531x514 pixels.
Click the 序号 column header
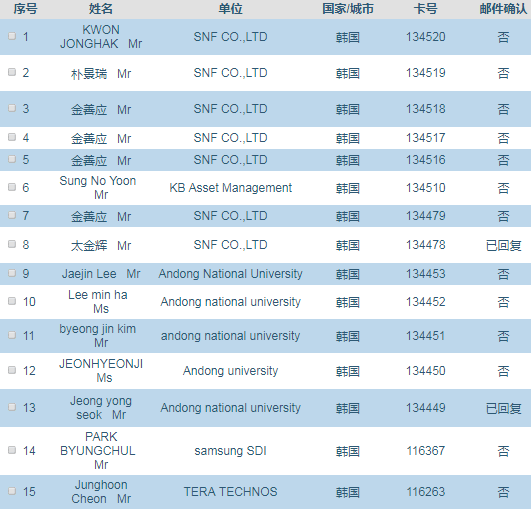tap(25, 9)
